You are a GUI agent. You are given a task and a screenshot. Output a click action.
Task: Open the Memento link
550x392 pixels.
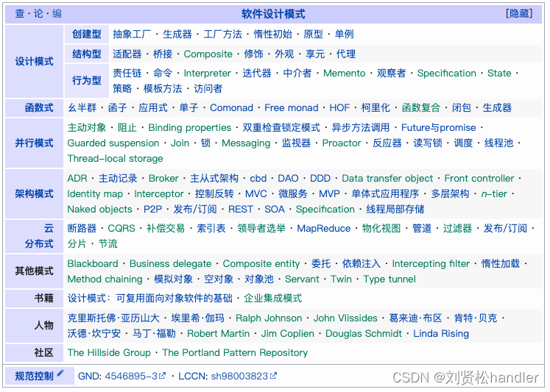pyautogui.click(x=344, y=74)
